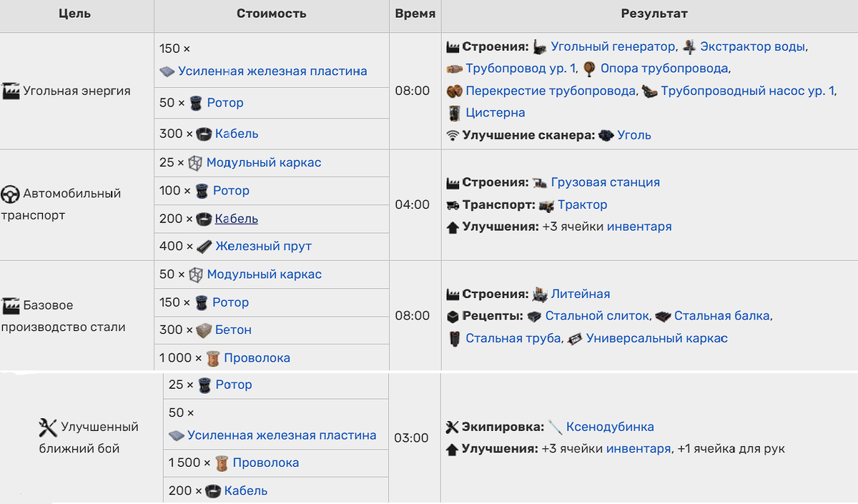Click the Проволока link in Улучшенный ближний бой

(266, 463)
